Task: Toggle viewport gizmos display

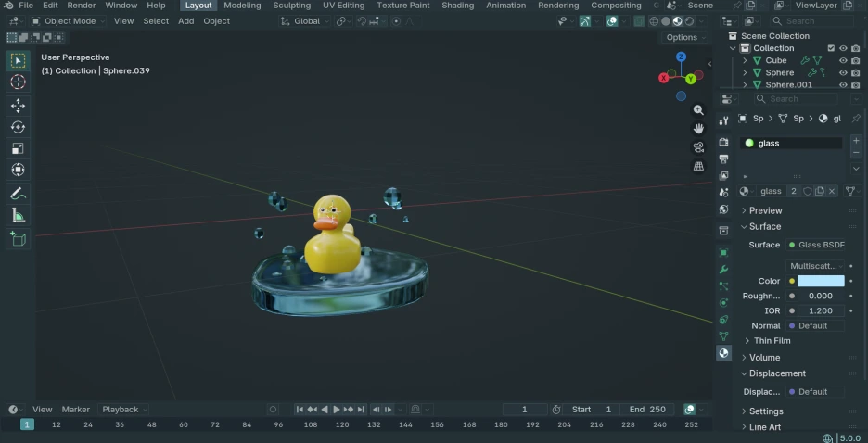Action: (x=584, y=21)
